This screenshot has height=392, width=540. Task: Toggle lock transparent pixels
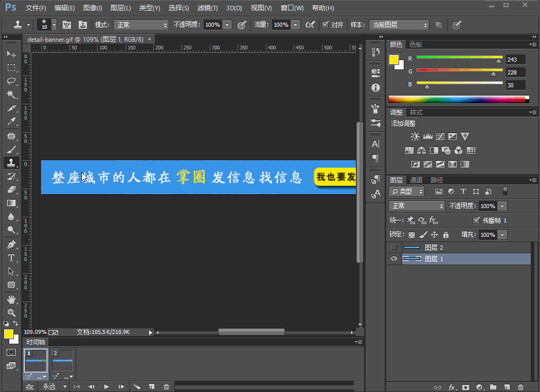411,235
